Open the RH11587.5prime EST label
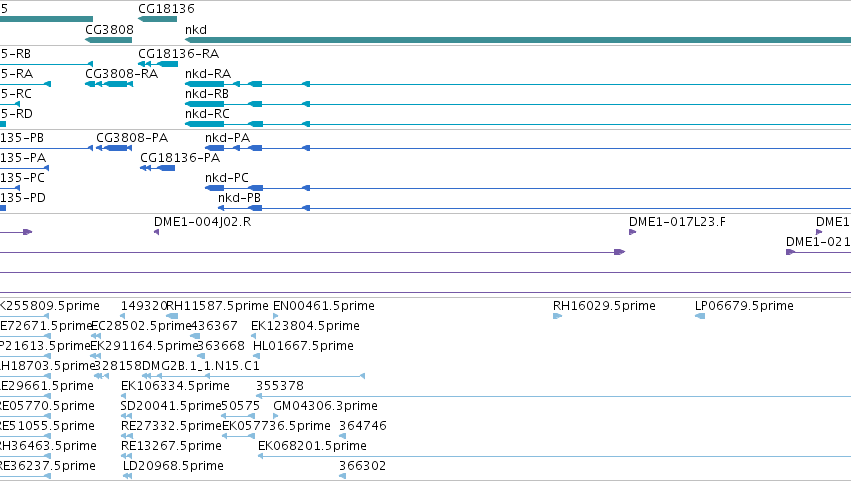The height and width of the screenshot is (481, 851). coord(217,306)
